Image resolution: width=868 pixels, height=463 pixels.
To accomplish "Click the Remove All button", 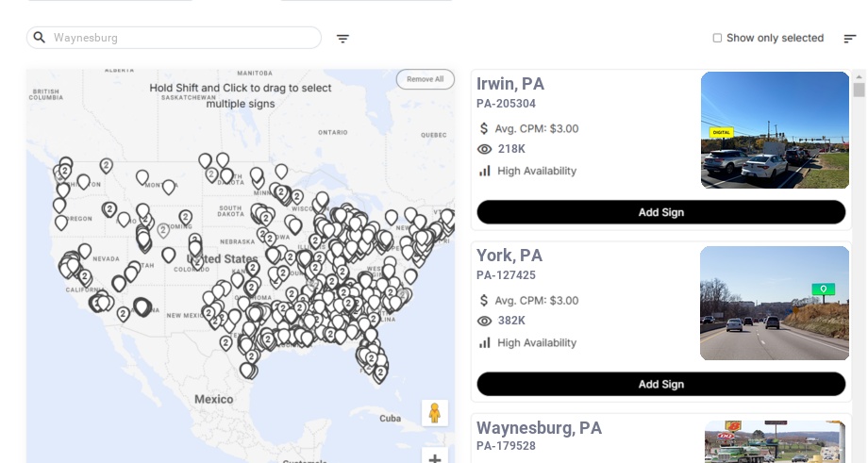I will 425,79.
